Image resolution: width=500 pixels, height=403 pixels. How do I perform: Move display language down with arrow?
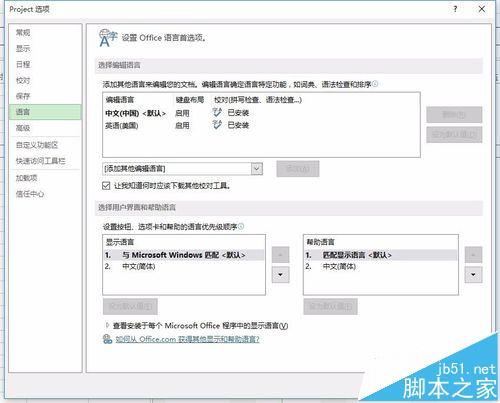280,275
